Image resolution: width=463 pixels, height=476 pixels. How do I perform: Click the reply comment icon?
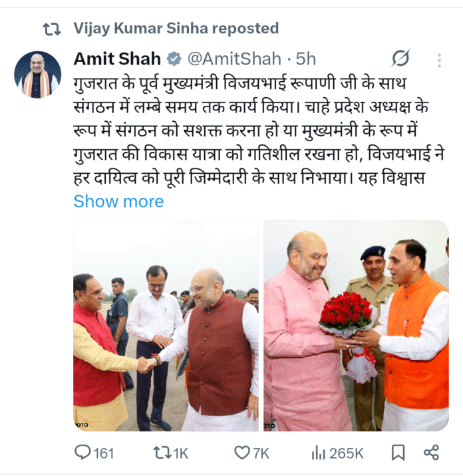[x=82, y=453]
